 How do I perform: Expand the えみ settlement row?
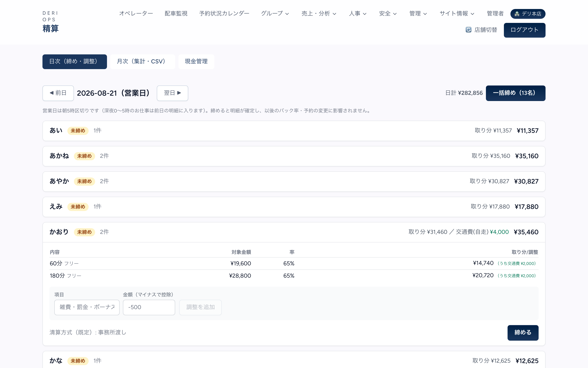(294, 207)
